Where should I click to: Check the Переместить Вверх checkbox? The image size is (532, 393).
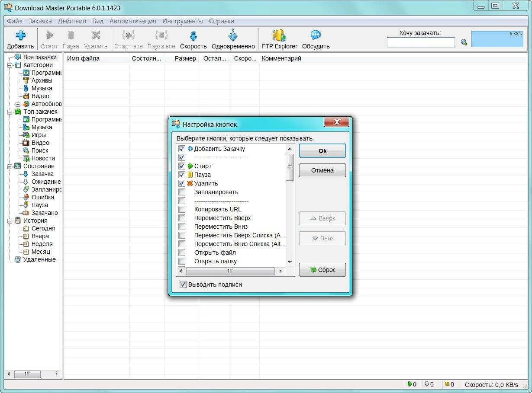point(182,218)
